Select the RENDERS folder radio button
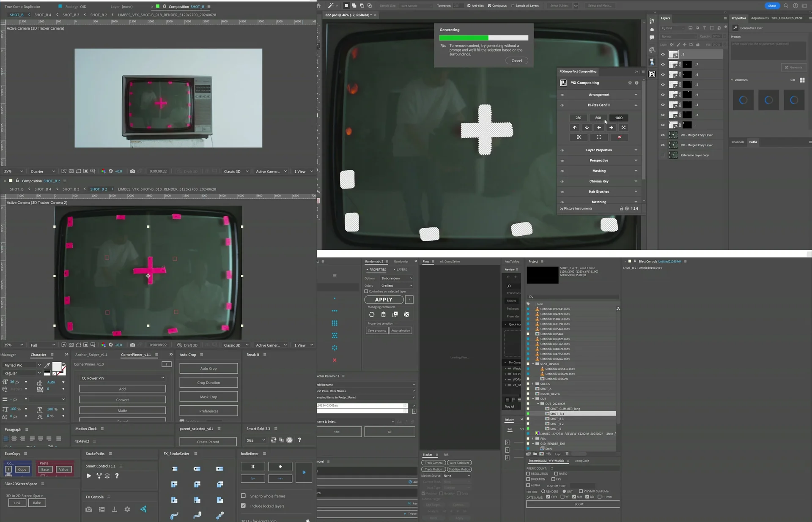The width and height of the screenshot is (812, 522). coord(543,491)
